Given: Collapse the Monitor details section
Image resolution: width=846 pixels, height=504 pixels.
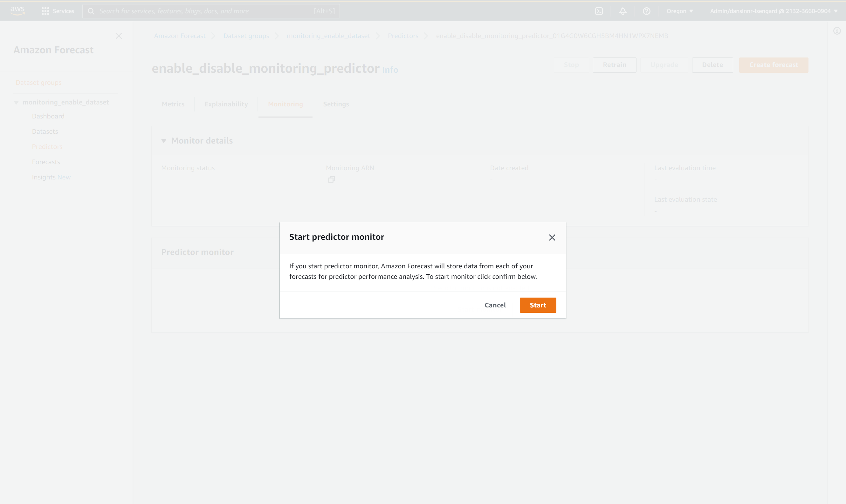Looking at the screenshot, I should point(164,141).
